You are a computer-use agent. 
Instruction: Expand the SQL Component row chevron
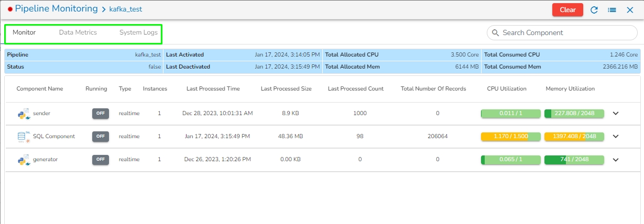pyautogui.click(x=616, y=137)
